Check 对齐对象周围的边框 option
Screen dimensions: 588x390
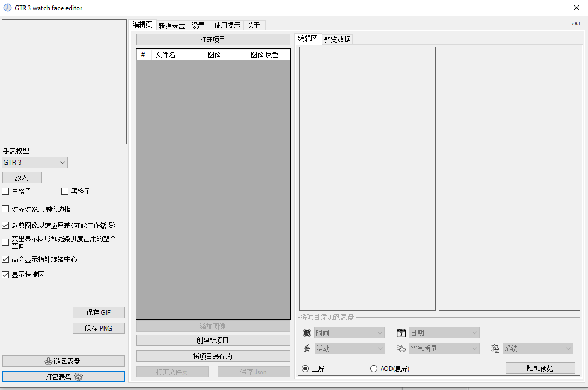5,209
